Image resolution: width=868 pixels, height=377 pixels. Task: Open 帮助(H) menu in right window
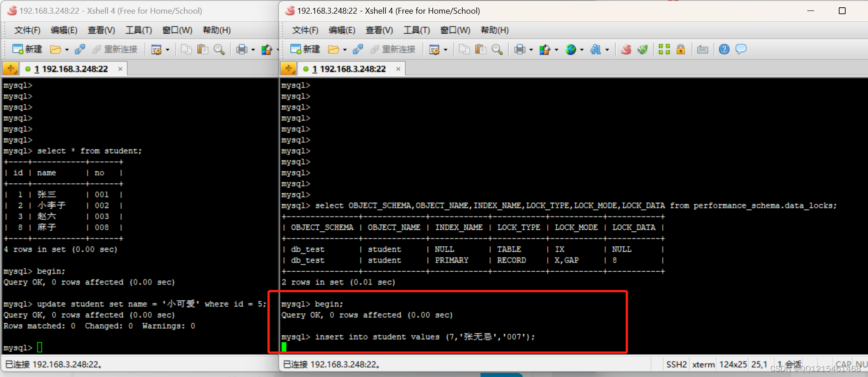(x=495, y=30)
